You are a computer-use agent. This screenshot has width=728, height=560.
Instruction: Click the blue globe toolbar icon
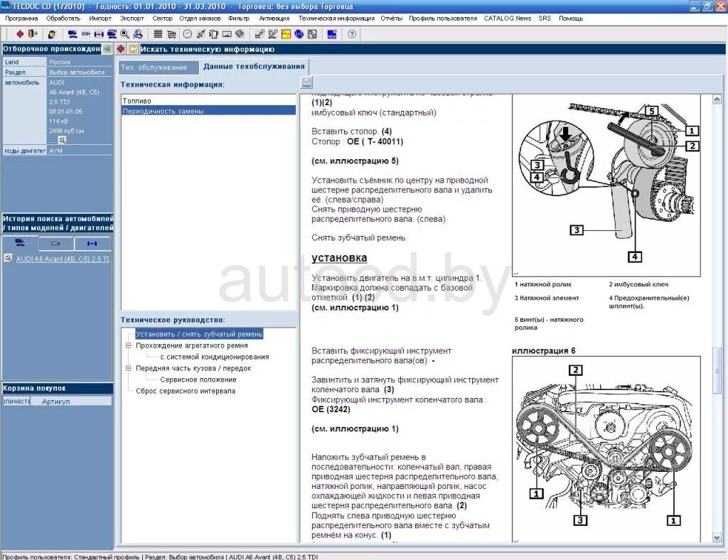[299, 34]
